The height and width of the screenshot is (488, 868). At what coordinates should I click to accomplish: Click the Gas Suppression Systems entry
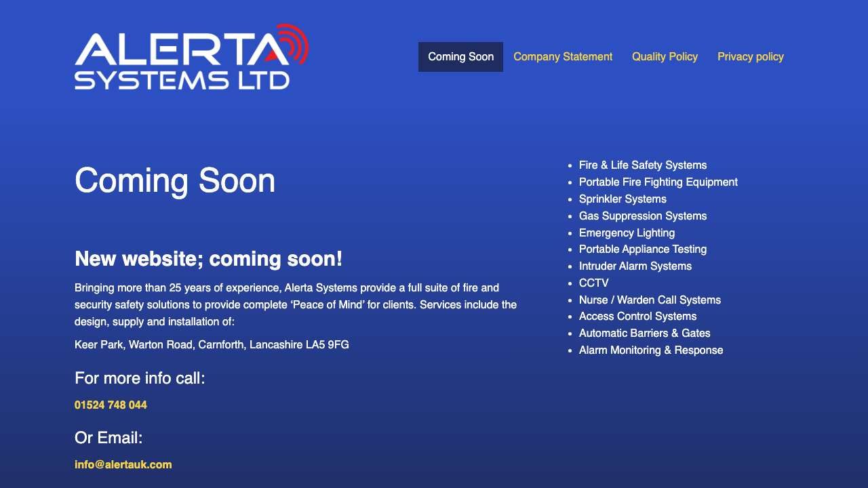point(642,216)
